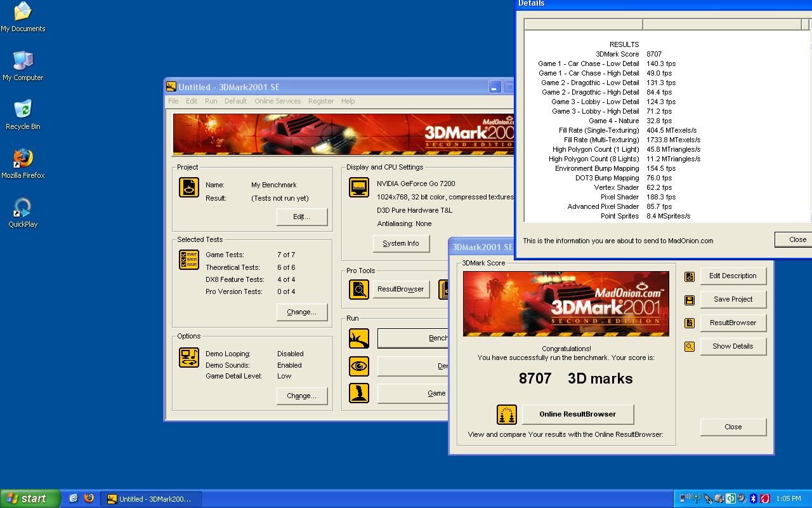Click the first column header in Details
The image size is (812, 508).
tap(584, 25)
